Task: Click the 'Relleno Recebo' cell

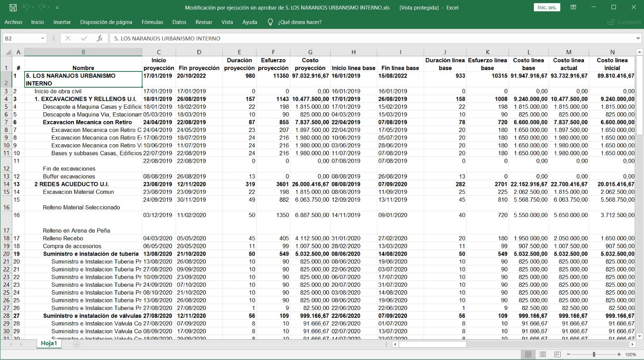Action: [x=83, y=239]
